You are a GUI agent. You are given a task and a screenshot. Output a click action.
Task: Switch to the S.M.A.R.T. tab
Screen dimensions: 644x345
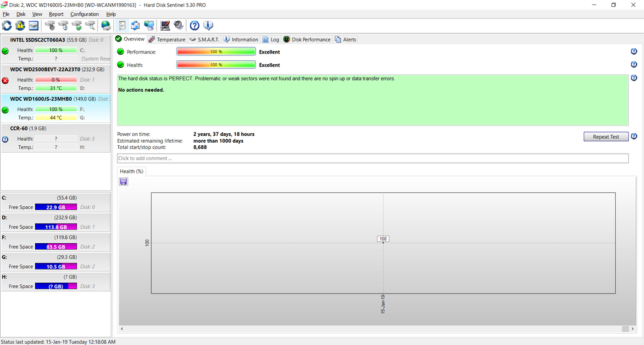pos(204,40)
